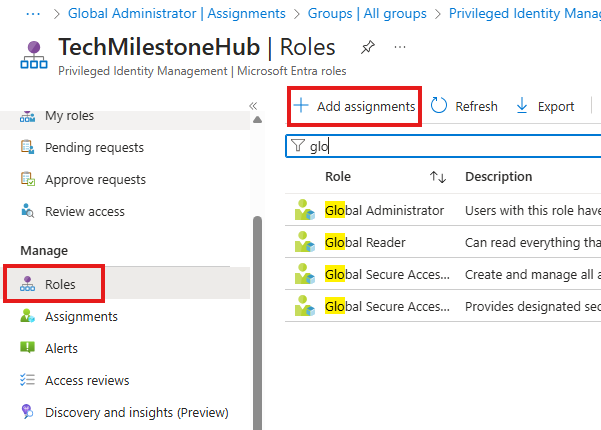Click the sidebar scroll up arrow
The height and width of the screenshot is (430, 601).
point(258,120)
